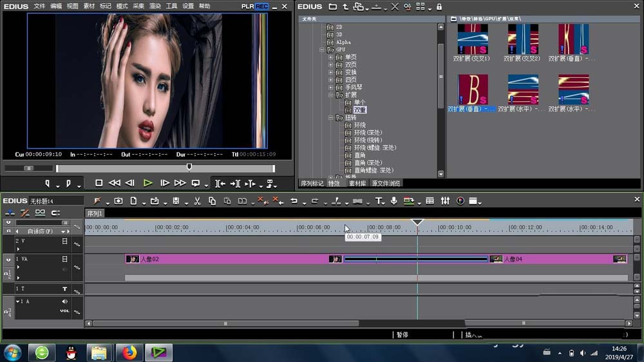The height and width of the screenshot is (362, 644).
Task: Toggle the title T icon on track 1 T
Action: coord(64,289)
